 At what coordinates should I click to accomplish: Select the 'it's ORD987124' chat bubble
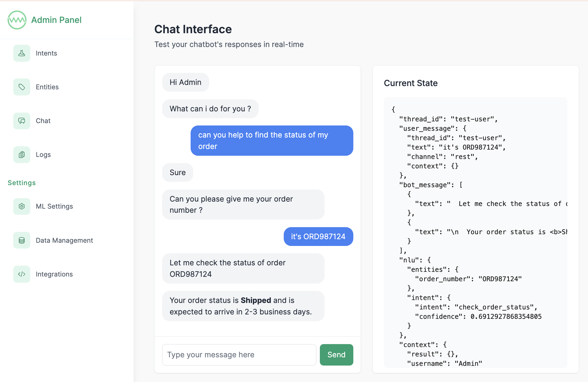pos(318,237)
